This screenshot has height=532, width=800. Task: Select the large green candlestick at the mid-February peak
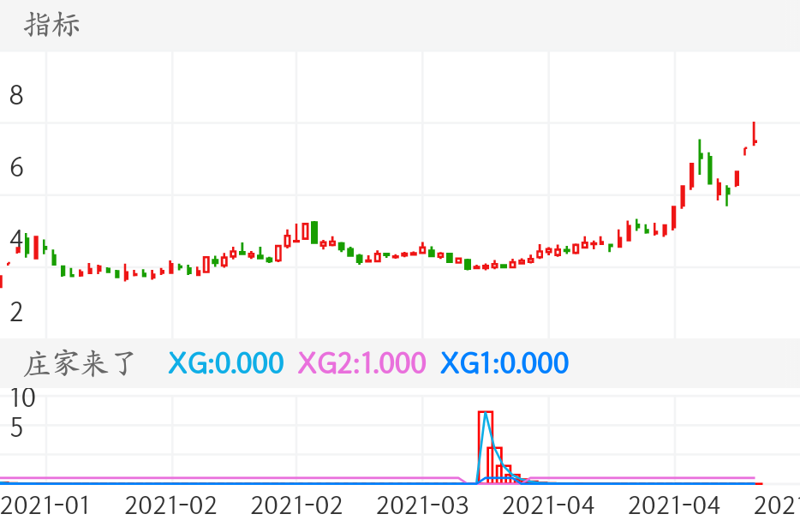tap(314, 231)
